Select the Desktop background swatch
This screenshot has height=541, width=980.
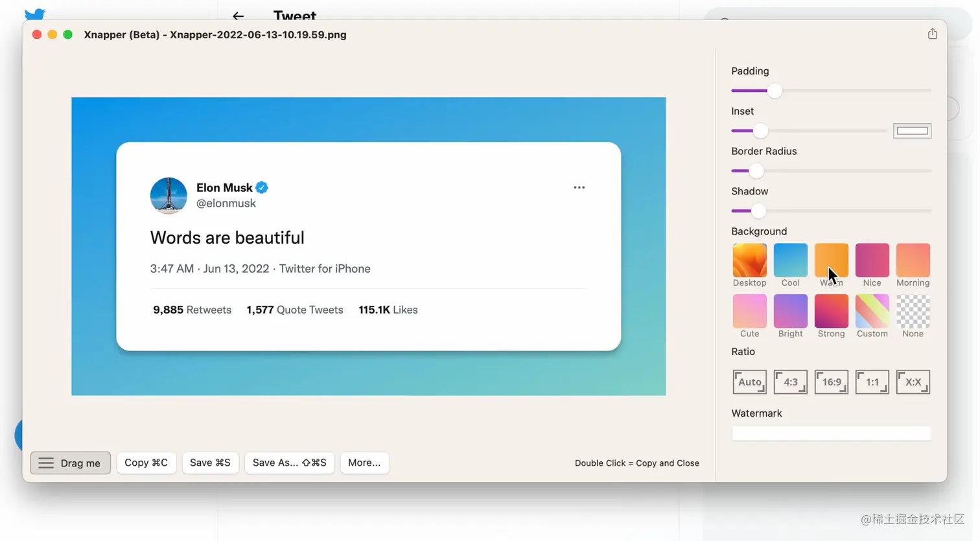(x=749, y=260)
